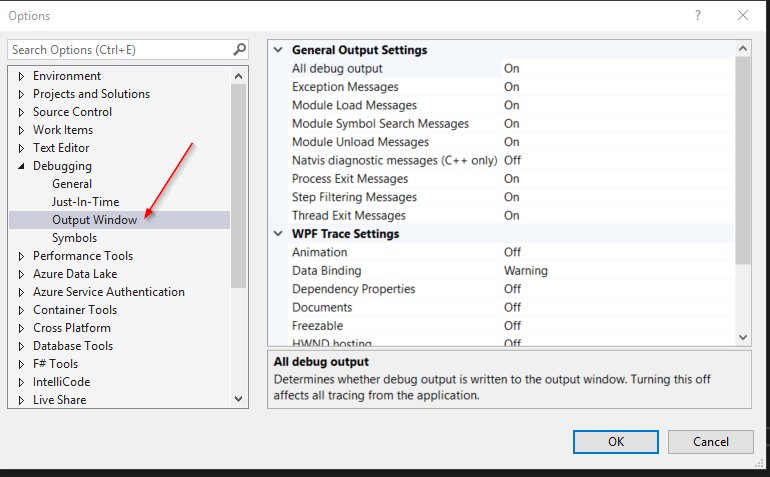Click the Help question mark icon
The width and height of the screenshot is (770, 477).
coord(696,15)
